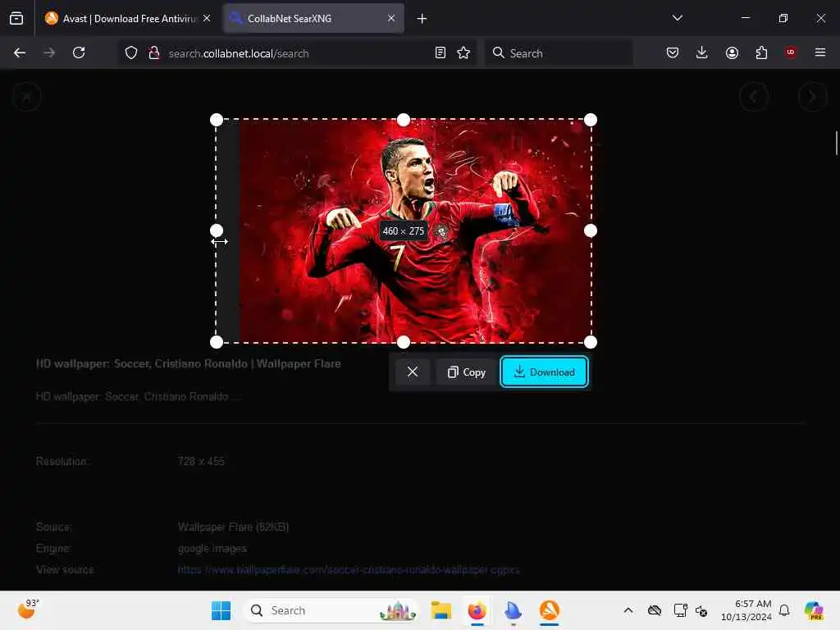Click the taskbar Search box
The width and height of the screenshot is (840, 630).
click(331, 610)
